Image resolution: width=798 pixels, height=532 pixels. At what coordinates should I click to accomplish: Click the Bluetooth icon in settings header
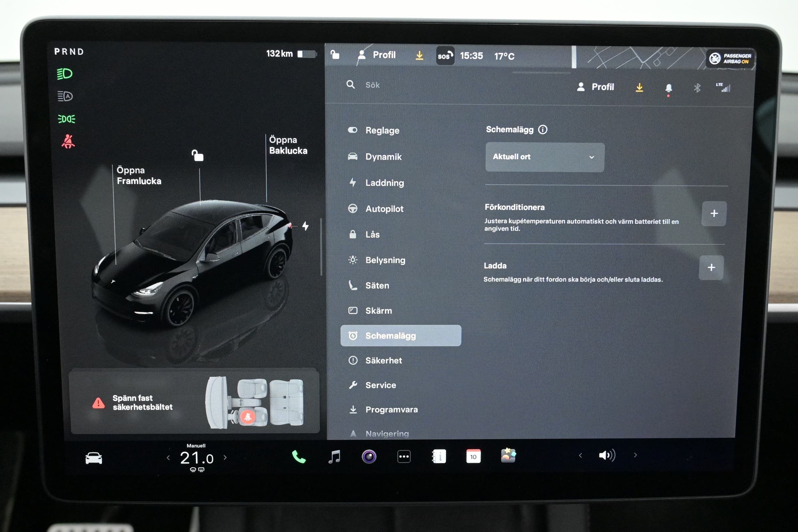click(697, 88)
